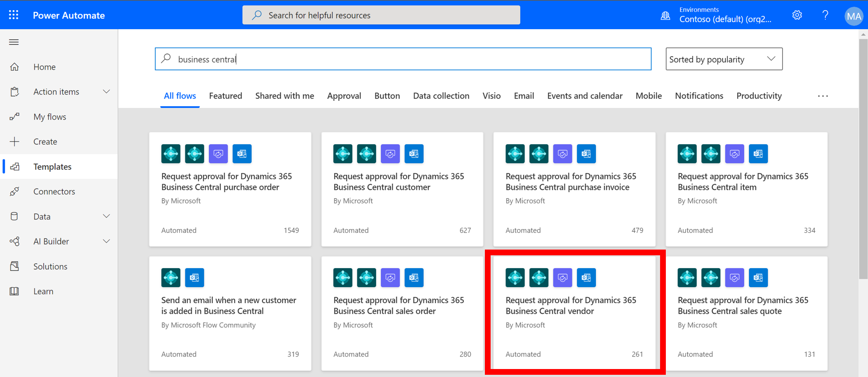Click second Business Central icon on item card

click(711, 154)
